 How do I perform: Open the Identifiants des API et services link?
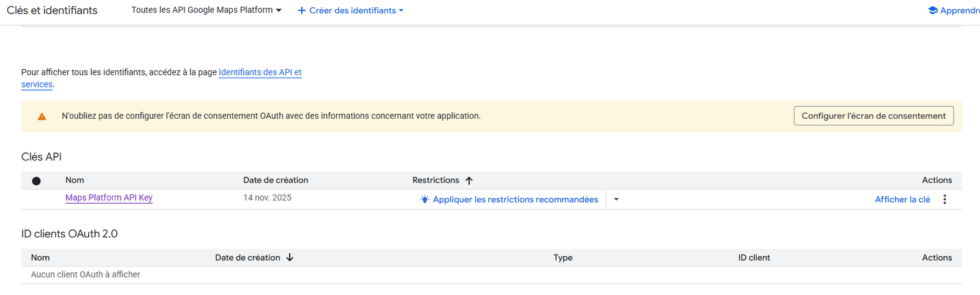coord(260,72)
